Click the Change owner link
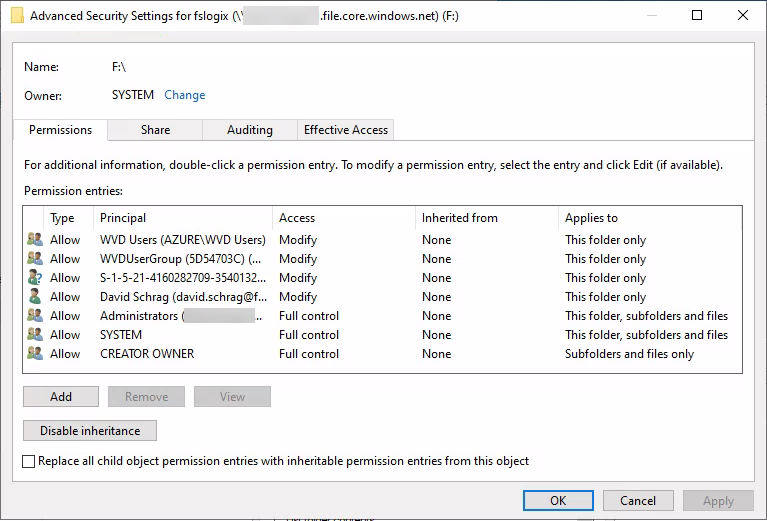This screenshot has width=767, height=521. pos(185,95)
